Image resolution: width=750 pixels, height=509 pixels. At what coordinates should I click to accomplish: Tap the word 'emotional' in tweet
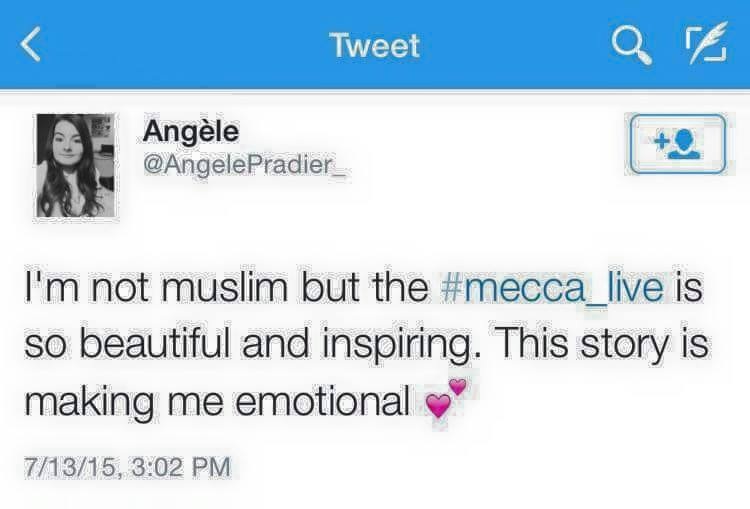[322, 401]
